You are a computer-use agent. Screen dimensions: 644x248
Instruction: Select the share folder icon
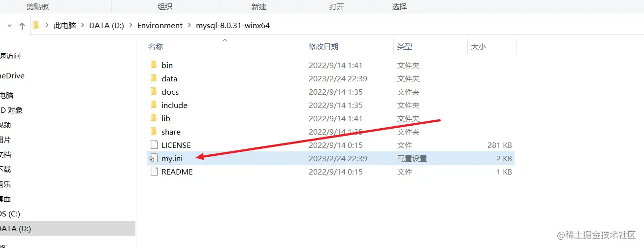154,132
